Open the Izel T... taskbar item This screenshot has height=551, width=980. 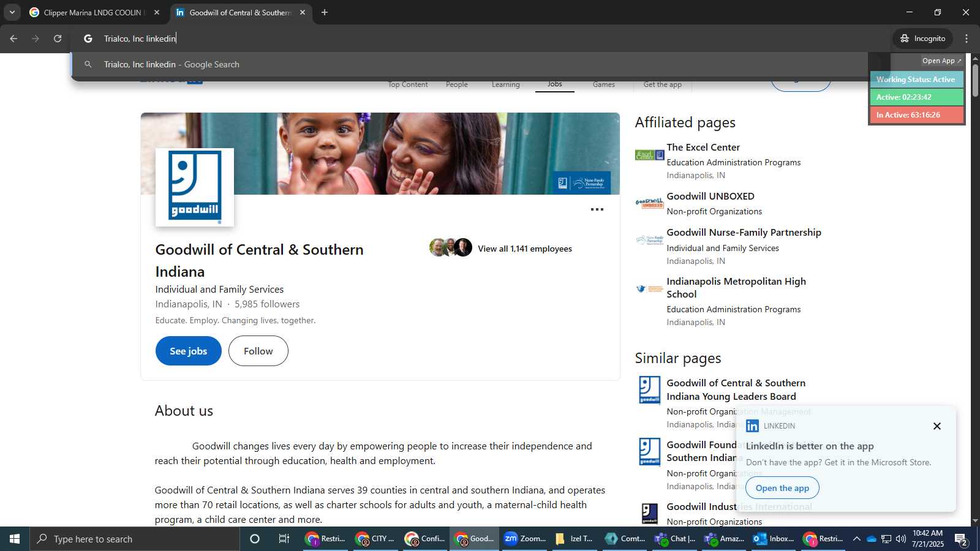(x=574, y=539)
